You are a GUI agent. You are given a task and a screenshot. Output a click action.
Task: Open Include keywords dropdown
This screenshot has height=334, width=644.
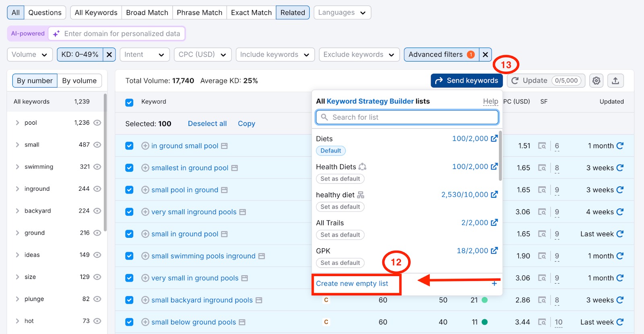[275, 54]
